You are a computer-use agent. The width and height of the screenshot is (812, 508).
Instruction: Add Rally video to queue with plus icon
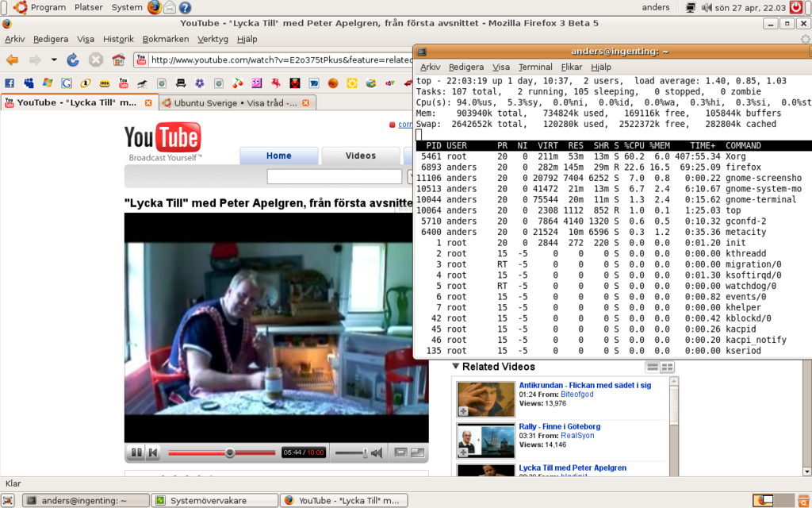coord(463,452)
